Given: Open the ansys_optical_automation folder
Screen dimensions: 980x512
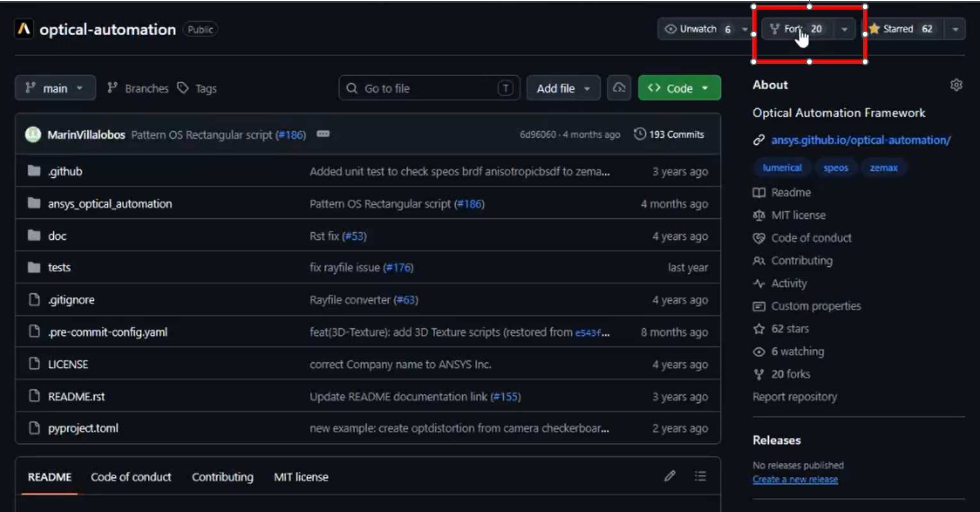Looking at the screenshot, I should coord(110,204).
